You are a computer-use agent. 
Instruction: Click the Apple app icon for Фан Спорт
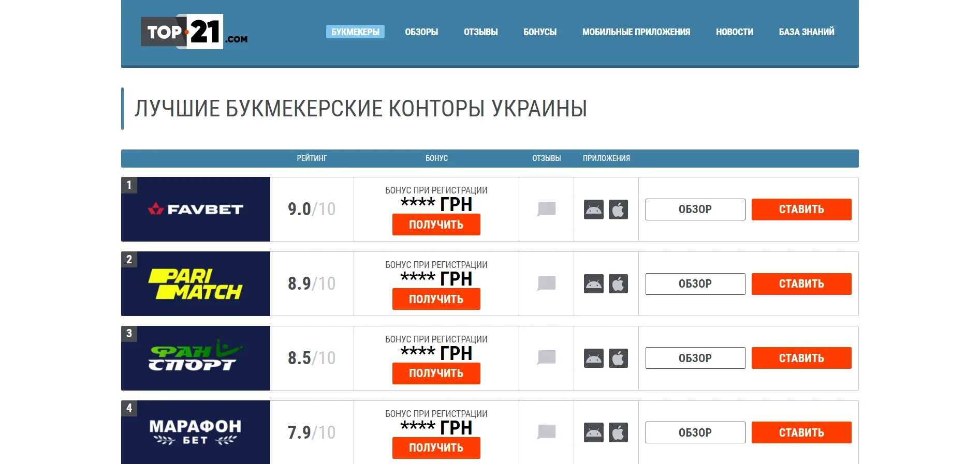[618, 358]
